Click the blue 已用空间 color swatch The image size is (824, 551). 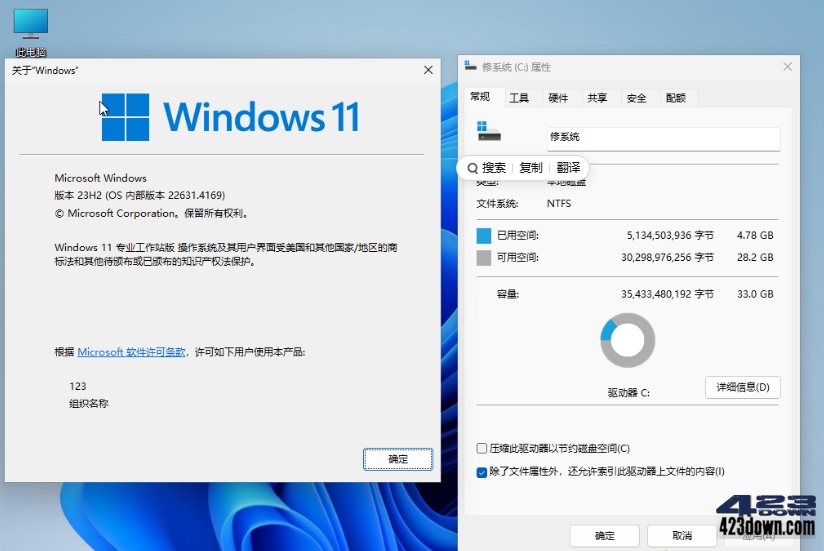point(483,236)
